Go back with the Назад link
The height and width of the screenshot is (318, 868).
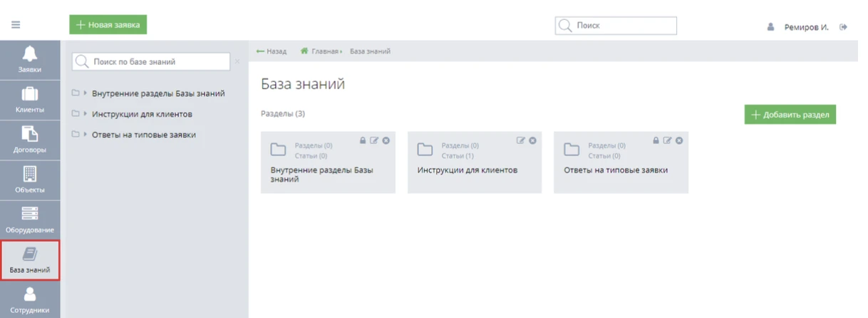[272, 51]
